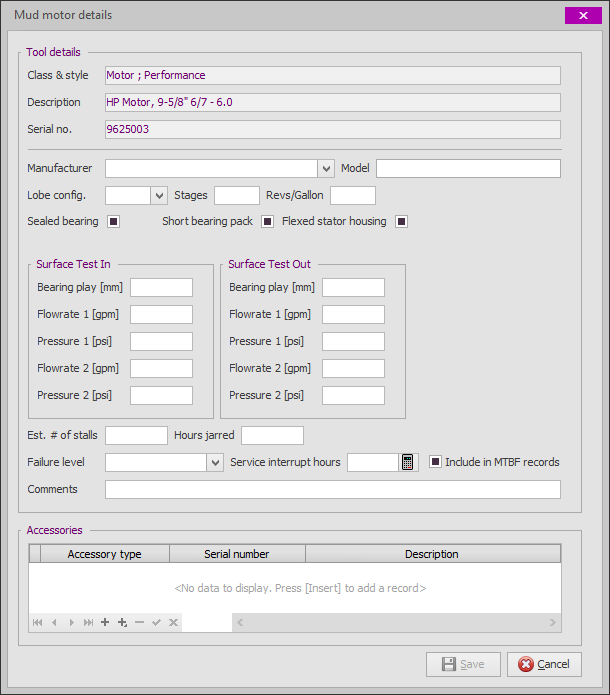
Task: Toggle the Sealed bearing checkbox
Action: (113, 221)
